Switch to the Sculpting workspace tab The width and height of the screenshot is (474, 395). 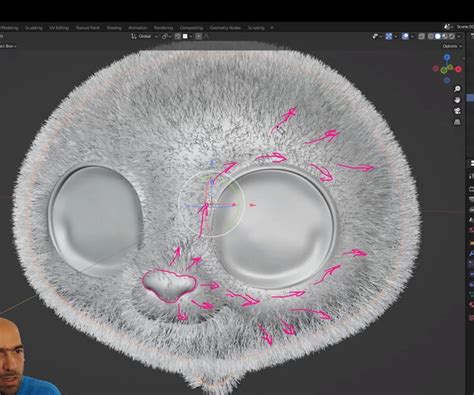34,28
